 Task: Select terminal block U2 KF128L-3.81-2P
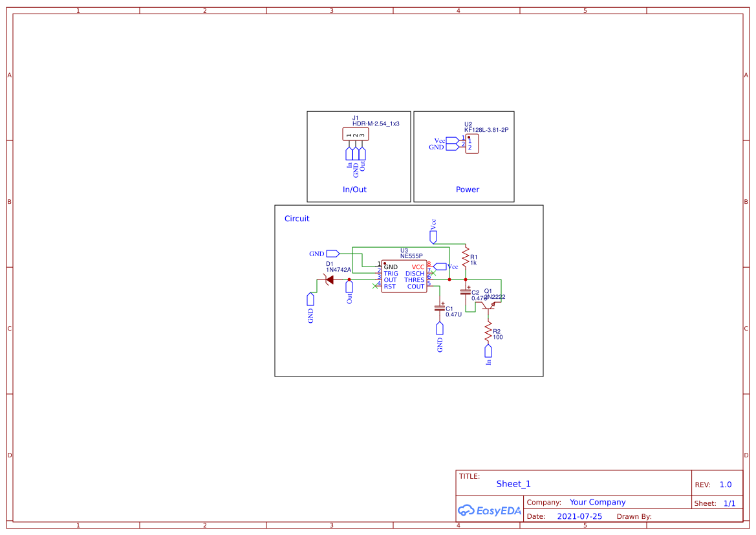471,144
